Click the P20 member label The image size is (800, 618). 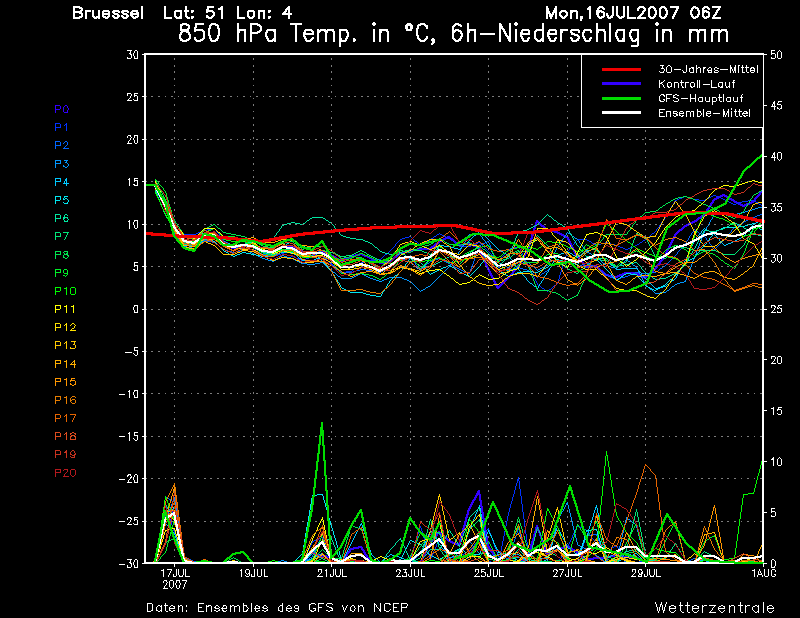(65, 473)
